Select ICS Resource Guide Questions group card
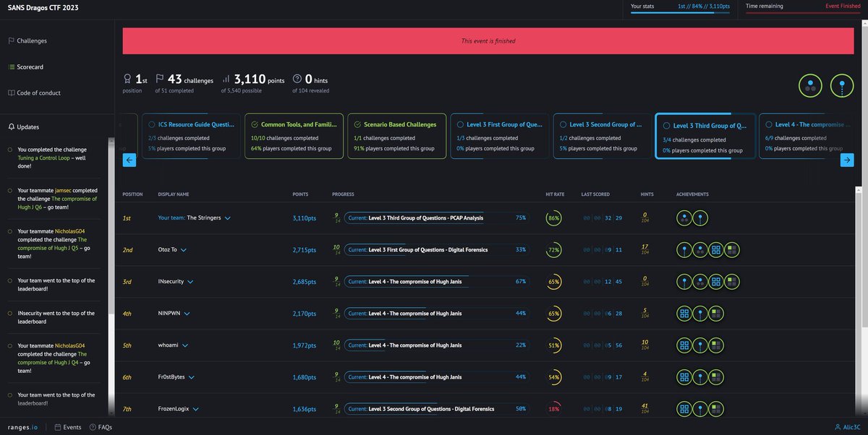This screenshot has width=868, height=435. 190,135
